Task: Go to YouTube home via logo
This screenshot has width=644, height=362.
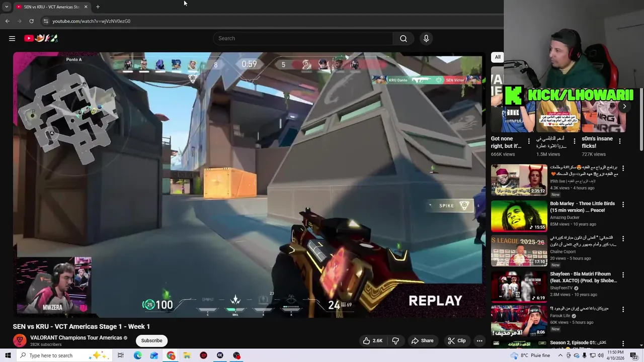Action: [41, 38]
